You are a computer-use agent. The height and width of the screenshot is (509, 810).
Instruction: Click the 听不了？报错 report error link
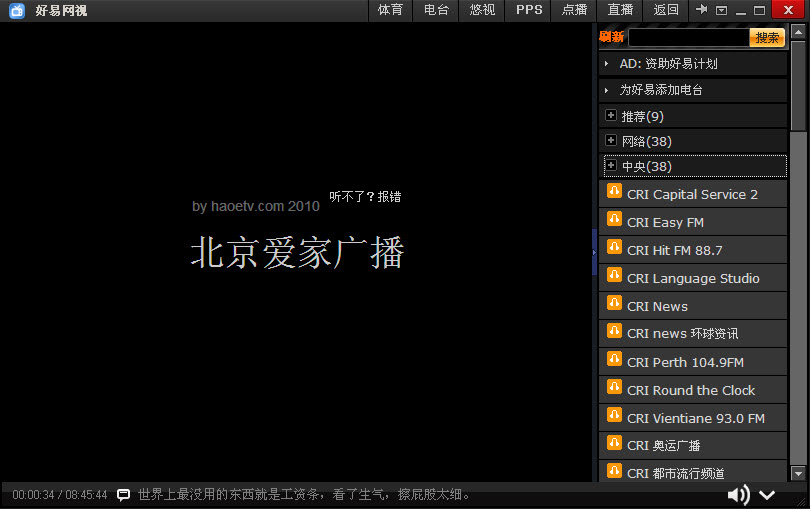coord(365,197)
